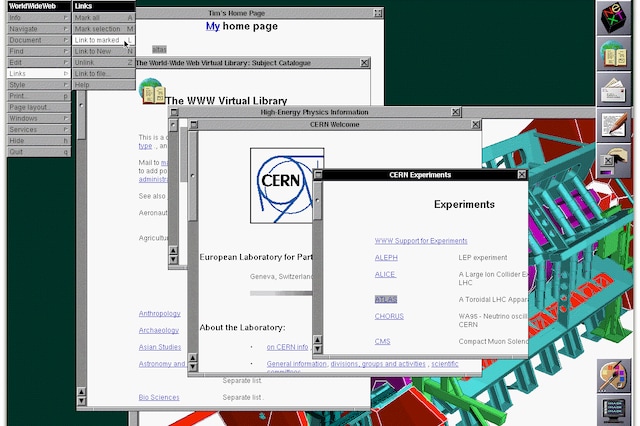Choose Page layout menu item

click(39, 107)
